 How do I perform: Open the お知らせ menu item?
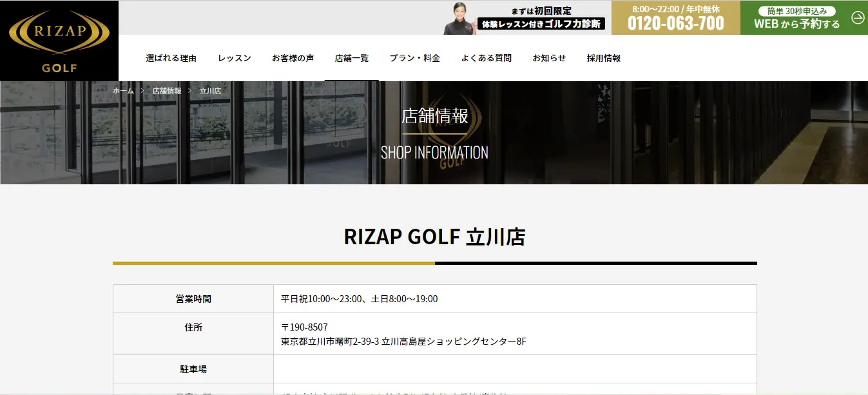(549, 58)
